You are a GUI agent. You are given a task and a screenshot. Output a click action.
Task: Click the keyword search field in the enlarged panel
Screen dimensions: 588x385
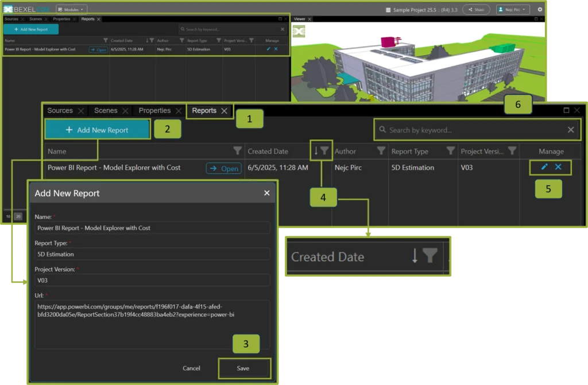click(477, 130)
